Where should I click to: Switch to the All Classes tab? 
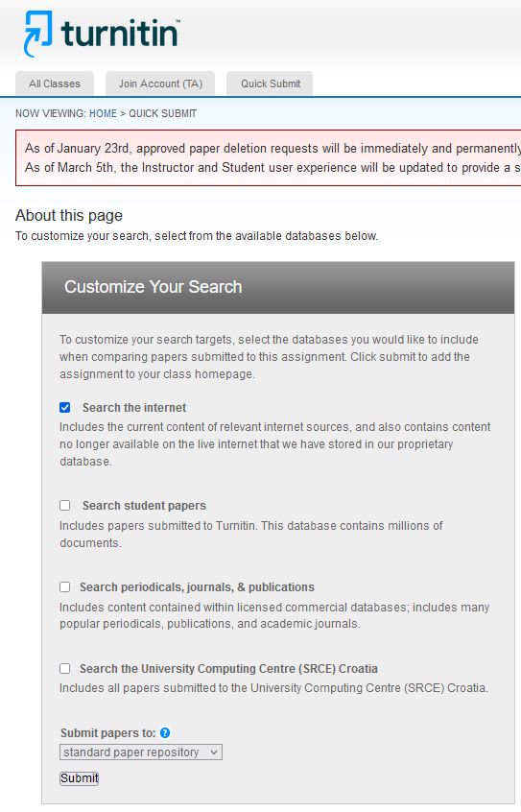pos(55,84)
